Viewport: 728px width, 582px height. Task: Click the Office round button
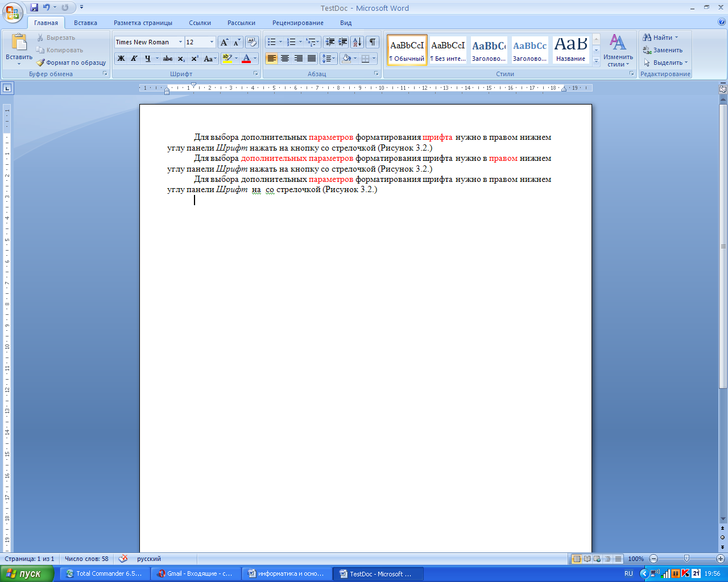(x=12, y=11)
